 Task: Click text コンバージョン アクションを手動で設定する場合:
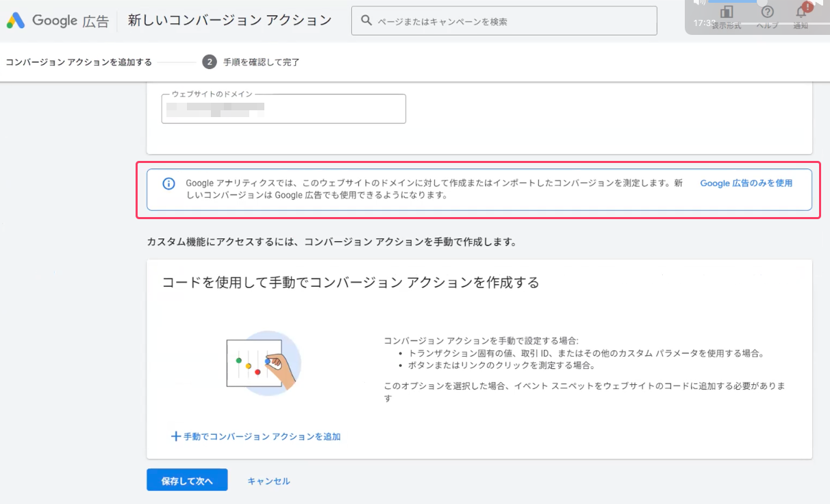[481, 341]
